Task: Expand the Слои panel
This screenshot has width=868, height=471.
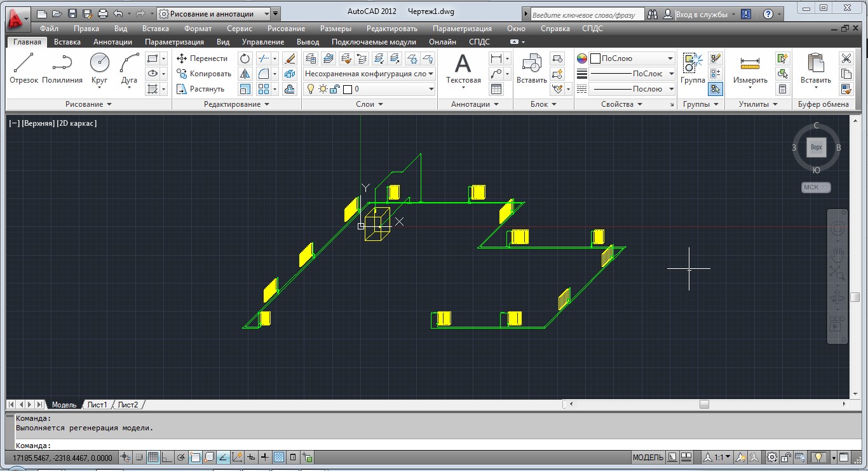Action: pyautogui.click(x=369, y=104)
